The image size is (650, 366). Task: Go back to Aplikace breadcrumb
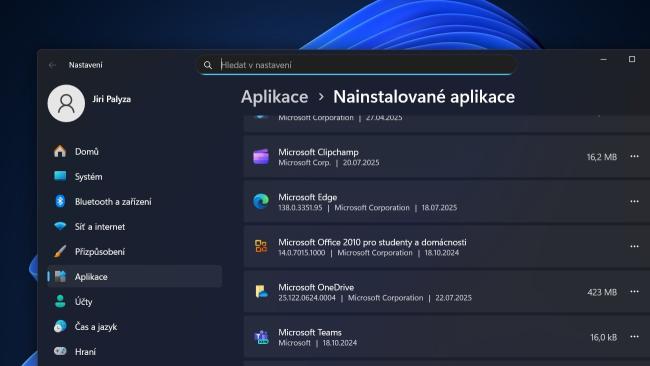(274, 97)
